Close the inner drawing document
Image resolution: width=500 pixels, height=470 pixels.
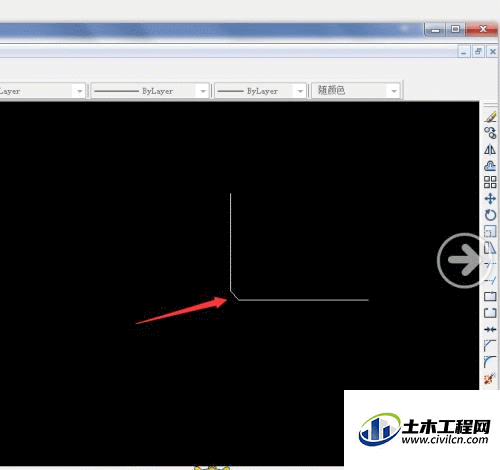tap(493, 52)
